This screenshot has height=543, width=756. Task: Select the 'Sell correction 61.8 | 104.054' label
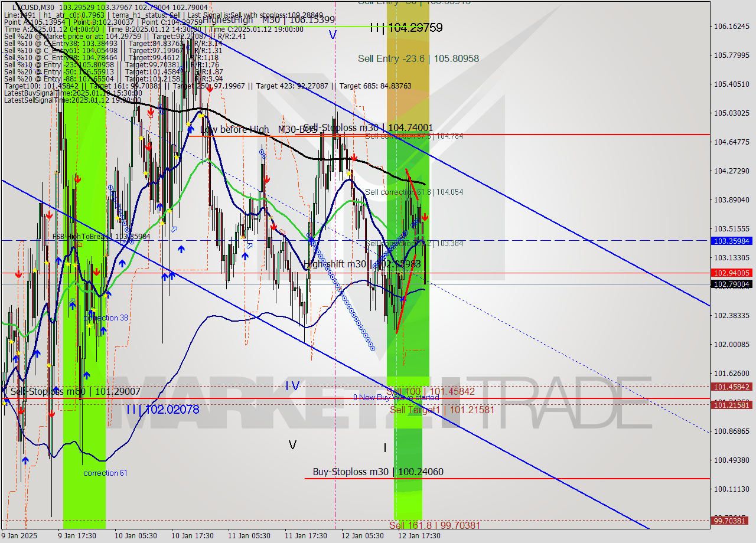(x=414, y=192)
